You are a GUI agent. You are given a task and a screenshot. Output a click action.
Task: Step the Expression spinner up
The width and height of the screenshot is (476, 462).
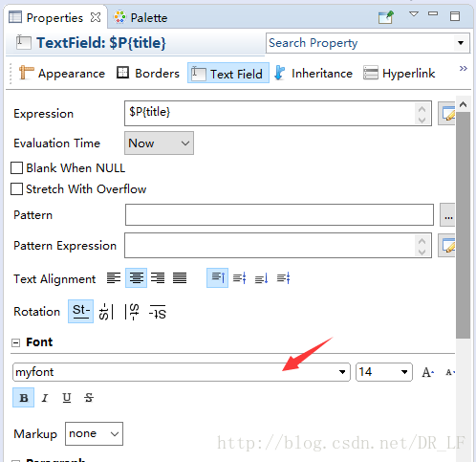pos(422,109)
